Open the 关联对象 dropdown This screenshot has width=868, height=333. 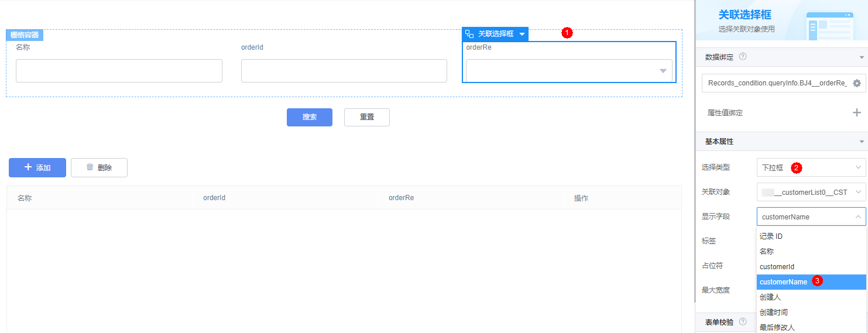coord(811,192)
